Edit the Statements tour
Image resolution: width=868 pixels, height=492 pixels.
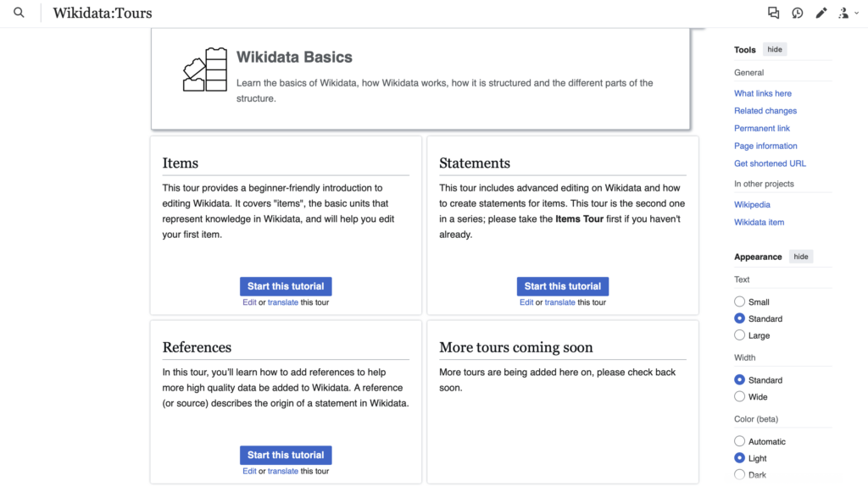(526, 302)
